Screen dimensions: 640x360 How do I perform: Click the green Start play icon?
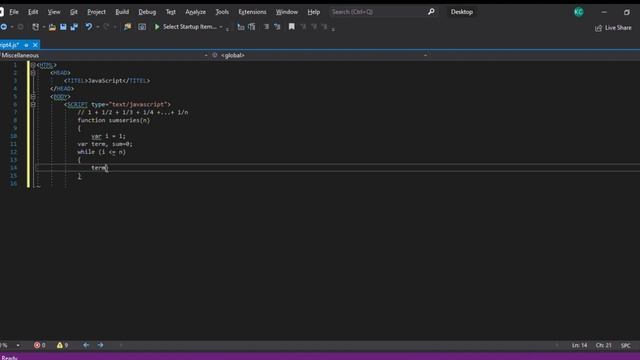(x=157, y=27)
